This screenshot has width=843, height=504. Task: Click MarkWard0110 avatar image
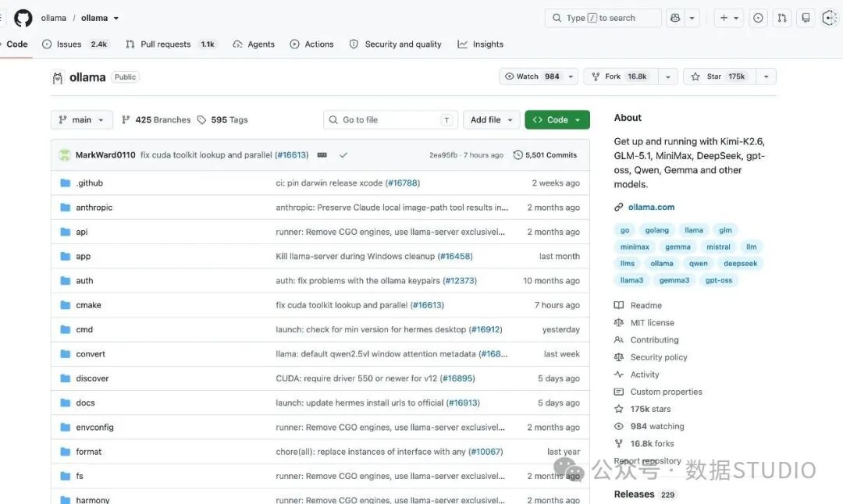[65, 154]
